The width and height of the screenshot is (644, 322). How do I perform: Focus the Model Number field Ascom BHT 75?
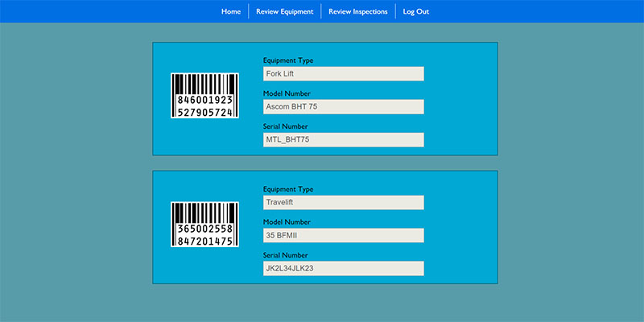tap(343, 107)
